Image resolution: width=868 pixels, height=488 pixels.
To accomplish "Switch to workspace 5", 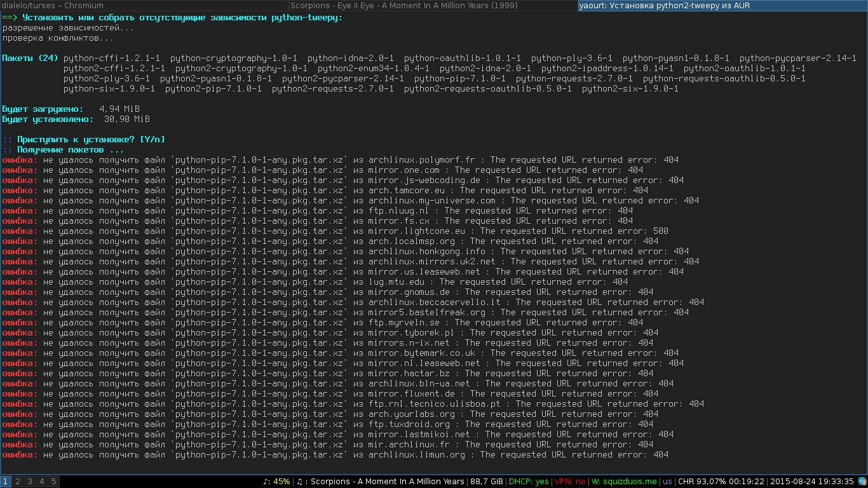I will (x=54, y=482).
